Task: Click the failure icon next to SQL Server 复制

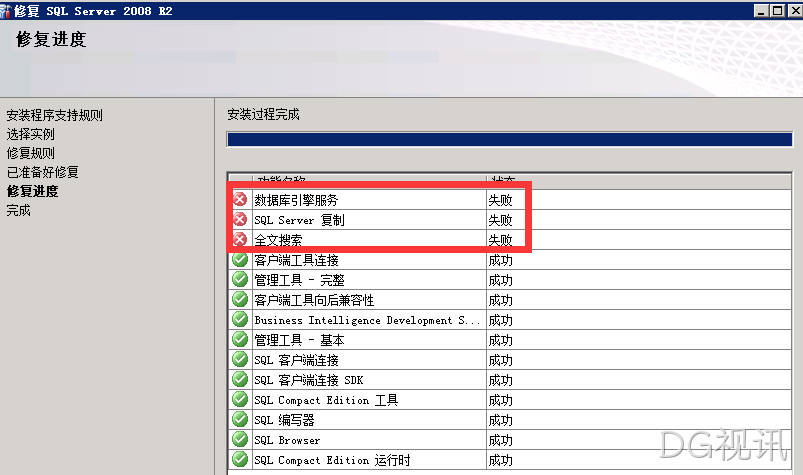Action: click(x=240, y=219)
